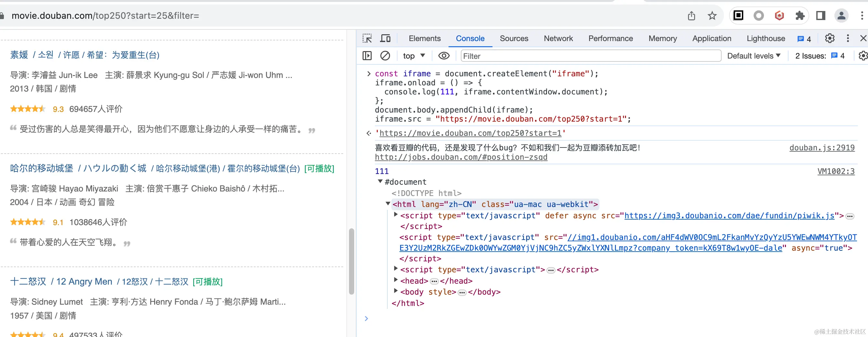Click the ellipsis inside body element
This screenshot has width=868, height=337.
pos(462,292)
